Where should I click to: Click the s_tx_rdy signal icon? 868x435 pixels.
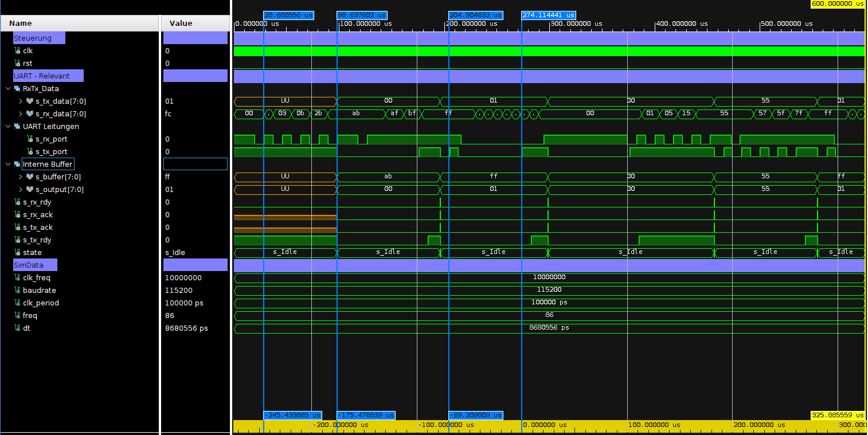[x=17, y=240]
